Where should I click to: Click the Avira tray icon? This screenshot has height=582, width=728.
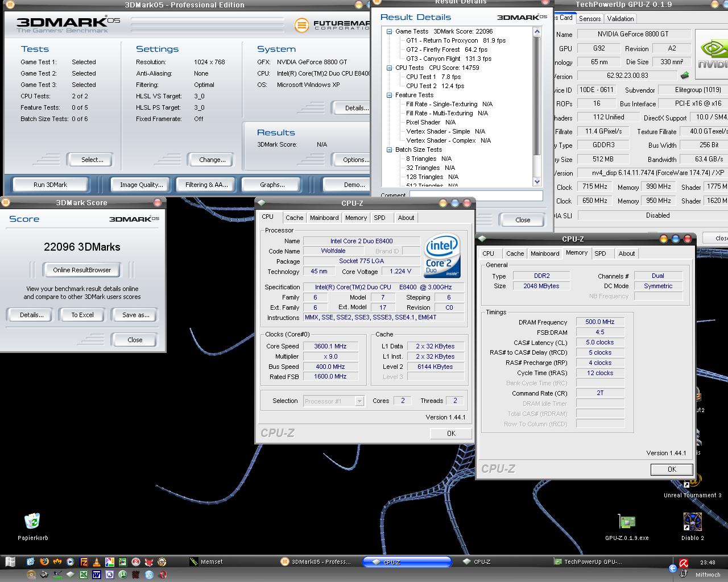(684, 563)
